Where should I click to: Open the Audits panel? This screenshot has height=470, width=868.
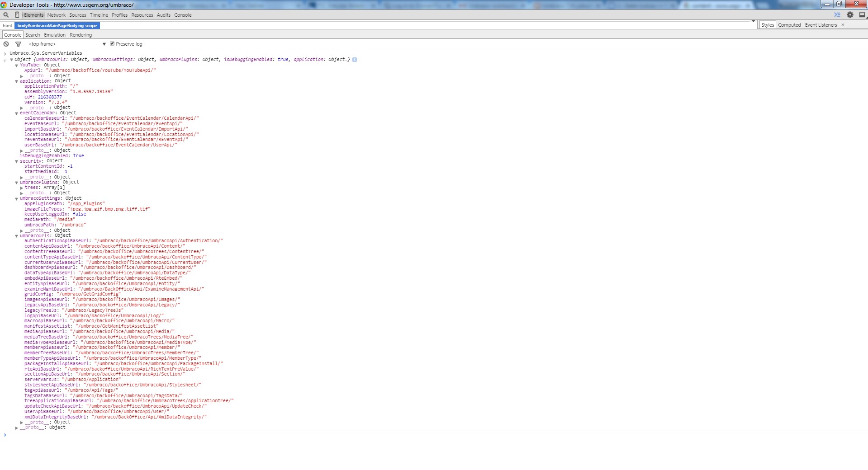(164, 15)
